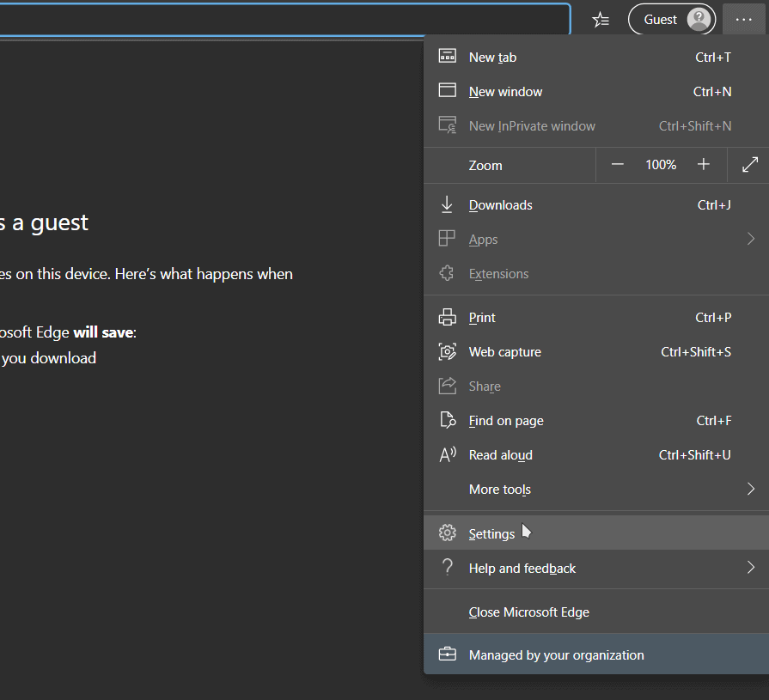Click the Downloads icon in the menu

(x=447, y=204)
